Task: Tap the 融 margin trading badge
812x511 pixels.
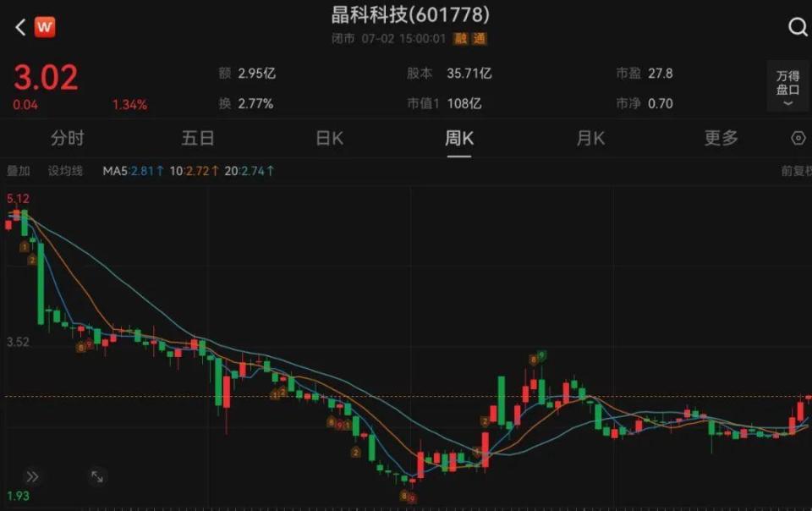Action: click(460, 39)
